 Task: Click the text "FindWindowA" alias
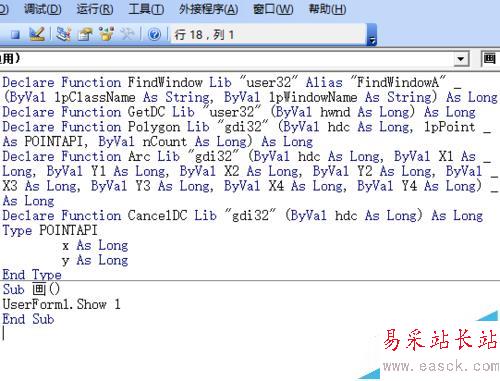point(398,82)
